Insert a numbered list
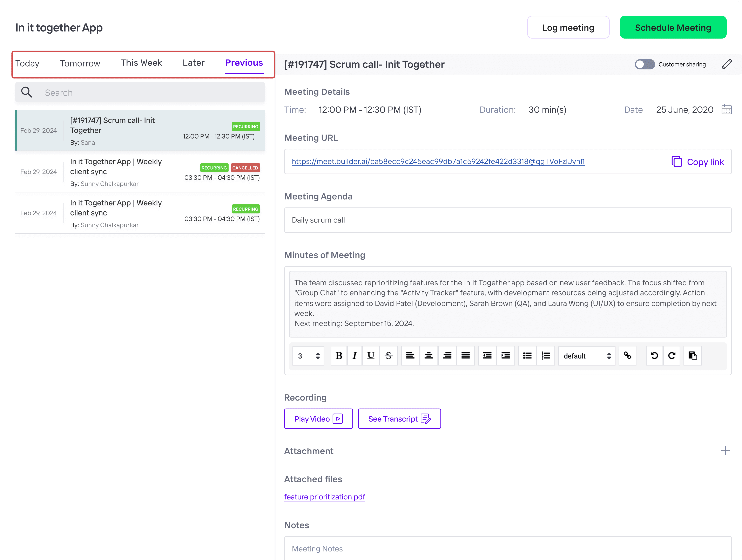The height and width of the screenshot is (560, 742). [x=546, y=356]
